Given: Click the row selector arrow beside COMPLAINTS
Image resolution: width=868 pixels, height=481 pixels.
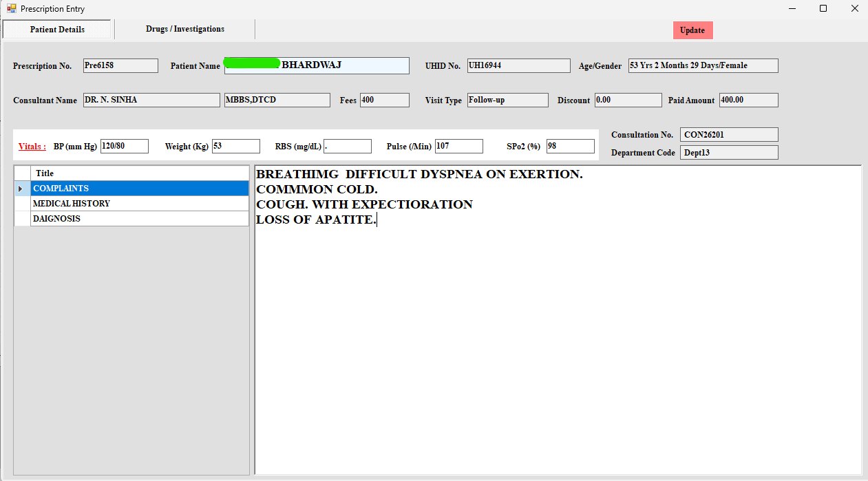Looking at the screenshot, I should tap(22, 189).
